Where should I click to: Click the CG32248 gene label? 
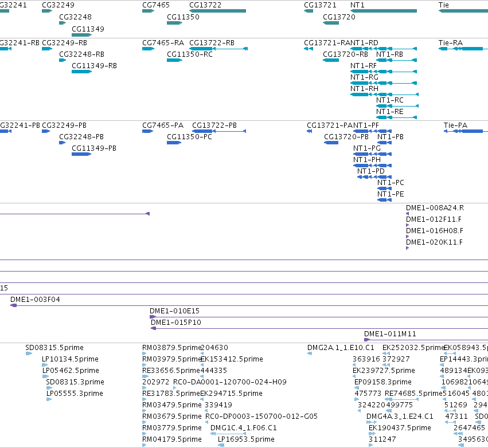pyautogui.click(x=75, y=17)
